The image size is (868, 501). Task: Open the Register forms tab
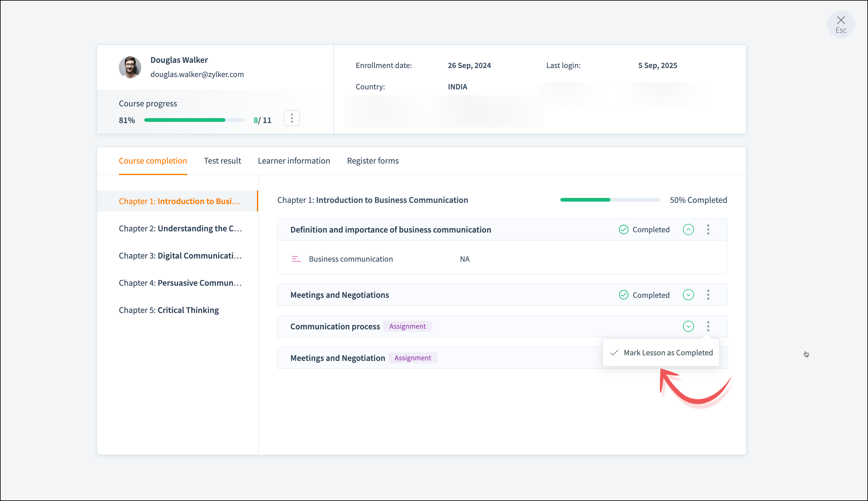pyautogui.click(x=372, y=161)
